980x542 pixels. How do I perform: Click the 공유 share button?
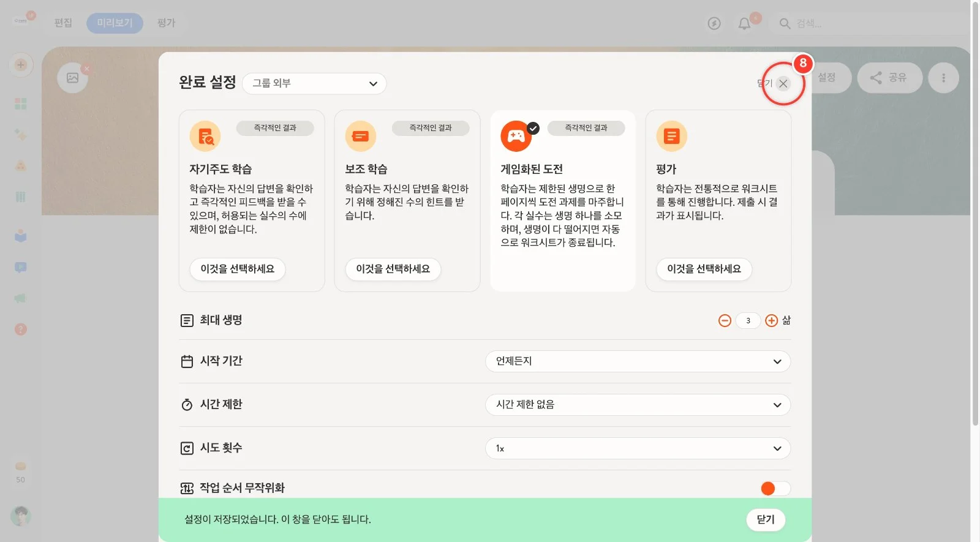[x=889, y=78]
